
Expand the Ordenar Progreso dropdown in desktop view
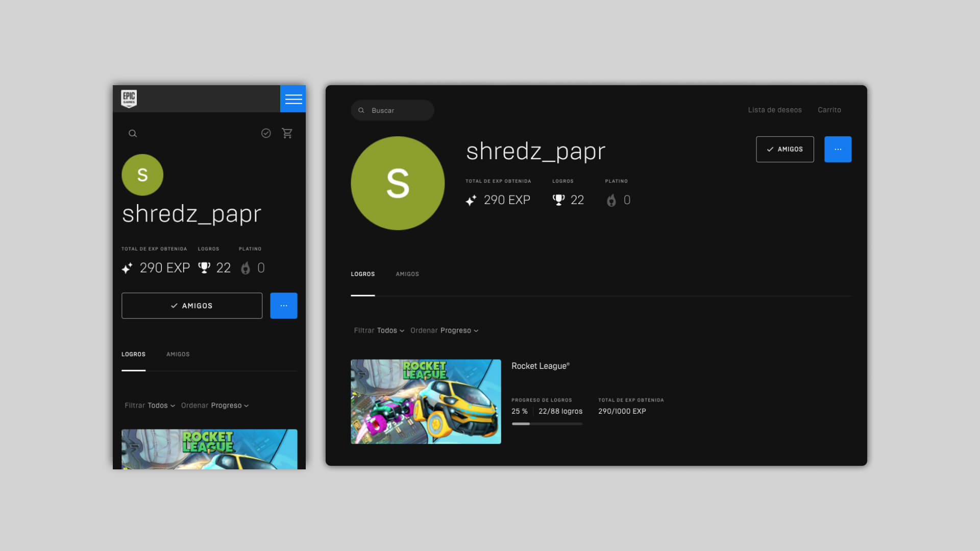tap(445, 331)
